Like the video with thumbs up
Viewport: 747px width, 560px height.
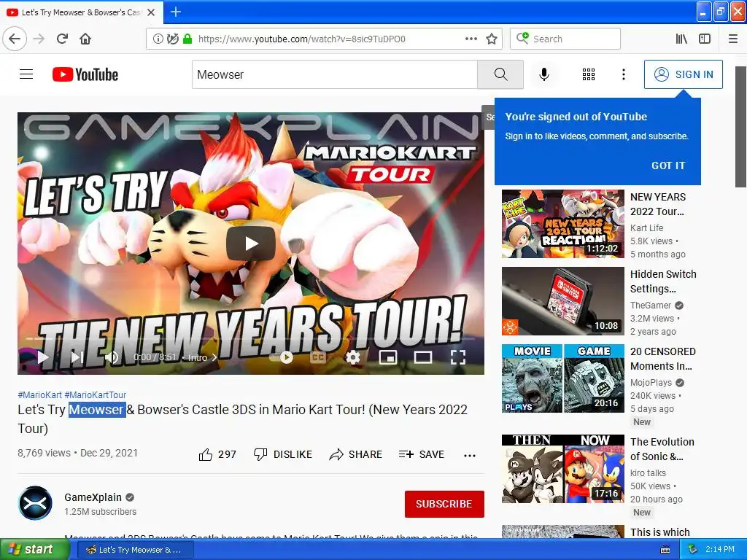point(217,455)
